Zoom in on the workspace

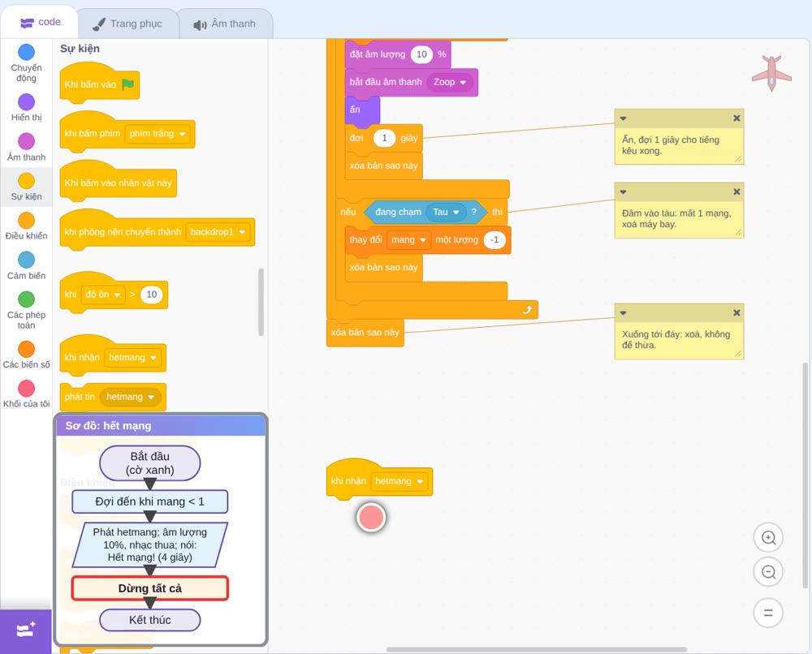768,538
